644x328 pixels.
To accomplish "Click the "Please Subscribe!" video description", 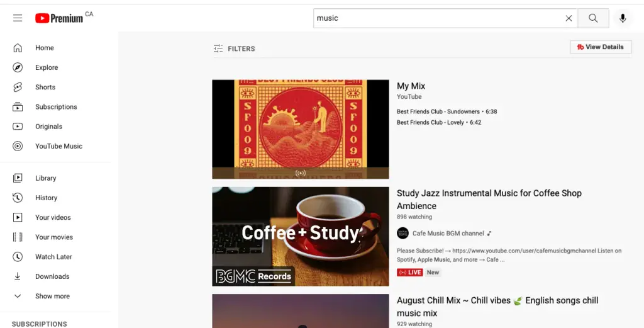I will pyautogui.click(x=509, y=255).
